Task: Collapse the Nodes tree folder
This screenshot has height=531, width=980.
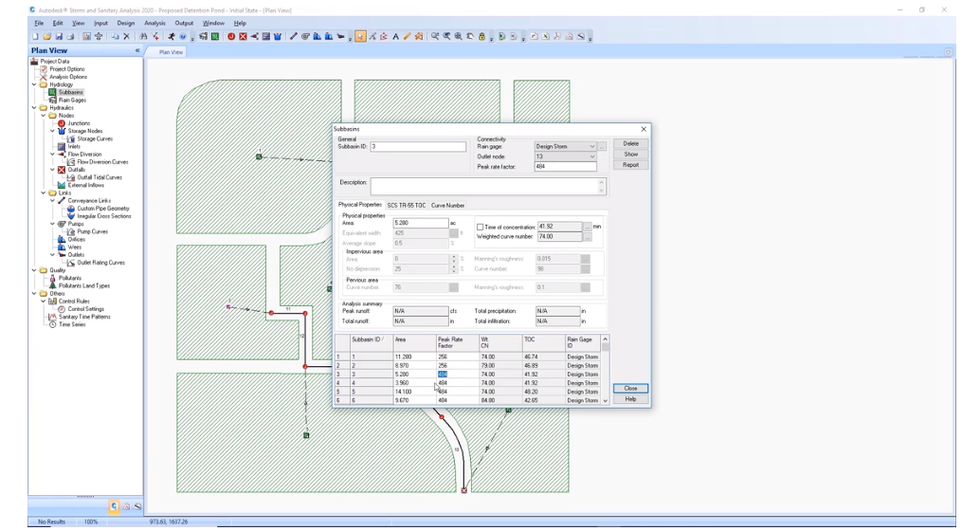Action: point(44,116)
